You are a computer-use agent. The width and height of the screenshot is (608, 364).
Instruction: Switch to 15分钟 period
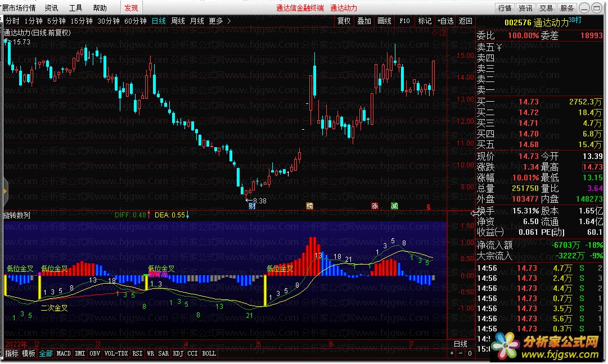tap(82, 21)
